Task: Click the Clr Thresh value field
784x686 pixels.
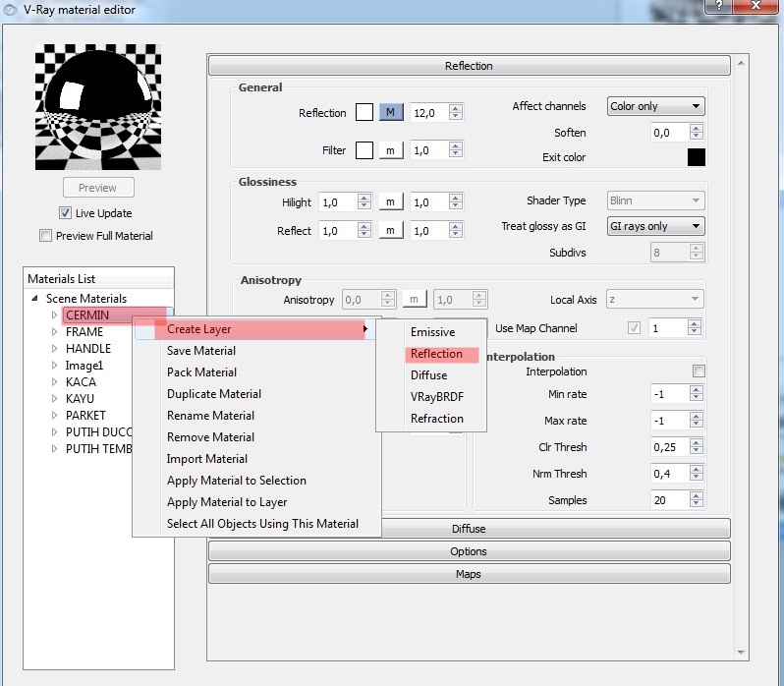Action: (670, 447)
